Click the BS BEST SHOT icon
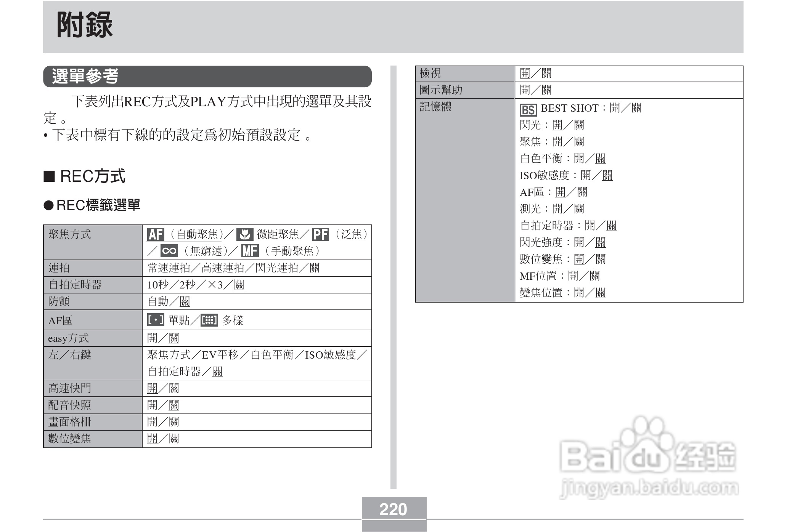Viewport: 787px width, 532px height. (528, 110)
